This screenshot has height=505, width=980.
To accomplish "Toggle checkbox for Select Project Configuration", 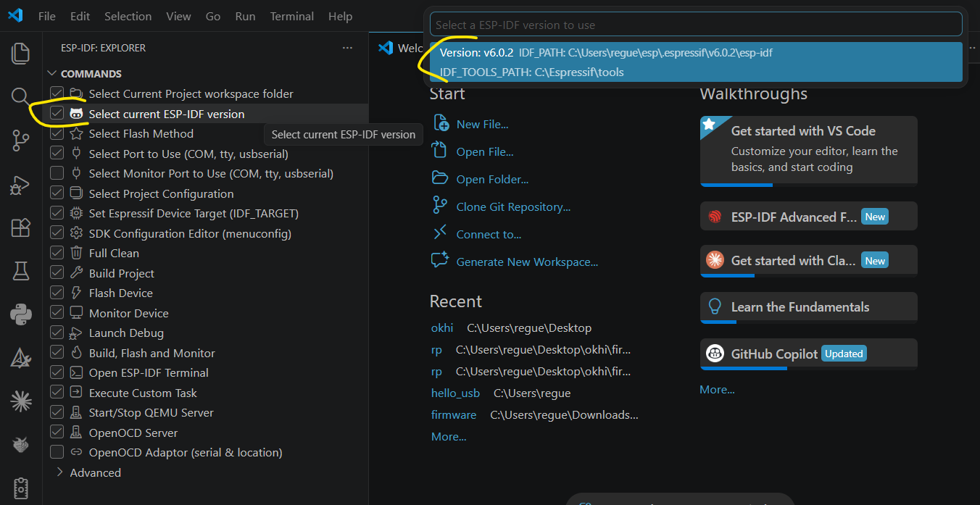I will coord(57,193).
